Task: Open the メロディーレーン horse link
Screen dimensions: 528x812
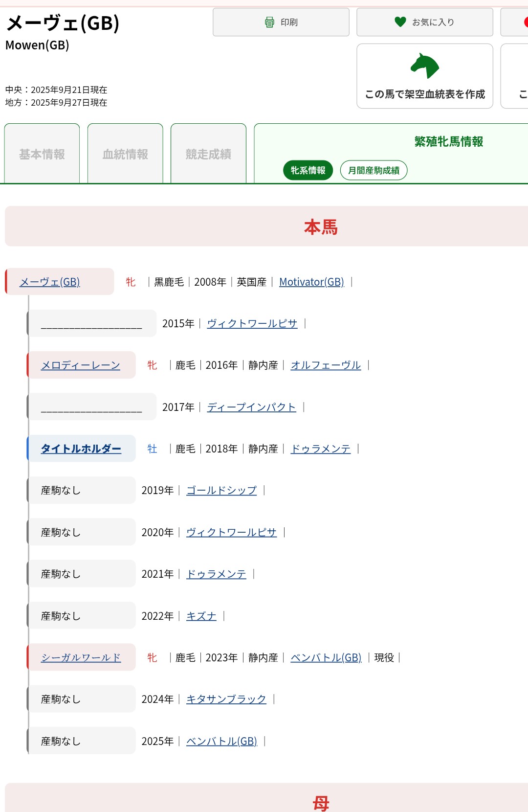Action: tap(81, 365)
